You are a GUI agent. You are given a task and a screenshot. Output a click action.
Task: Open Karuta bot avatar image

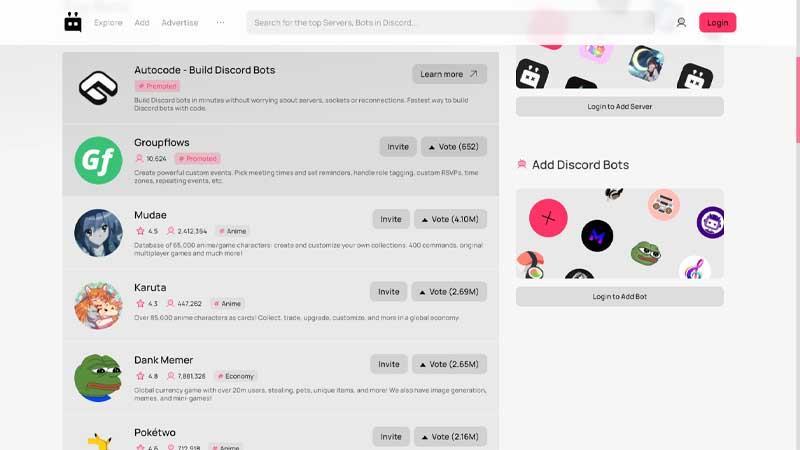[98, 305]
